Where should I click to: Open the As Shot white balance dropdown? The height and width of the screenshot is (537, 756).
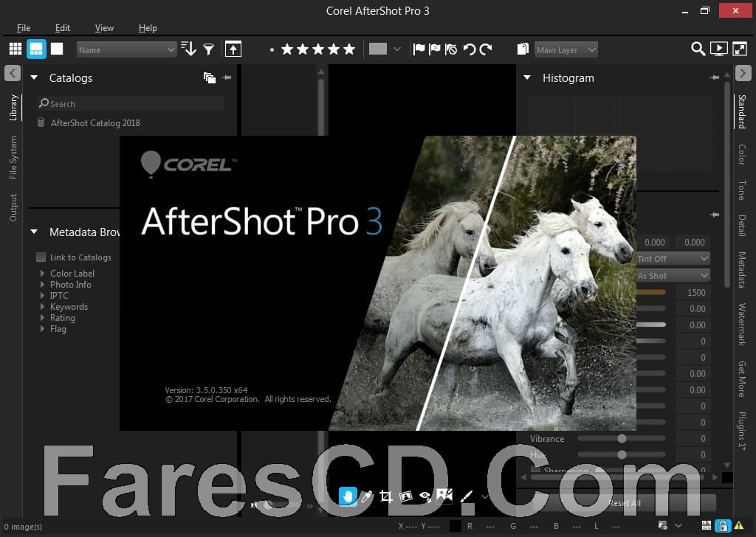click(673, 275)
